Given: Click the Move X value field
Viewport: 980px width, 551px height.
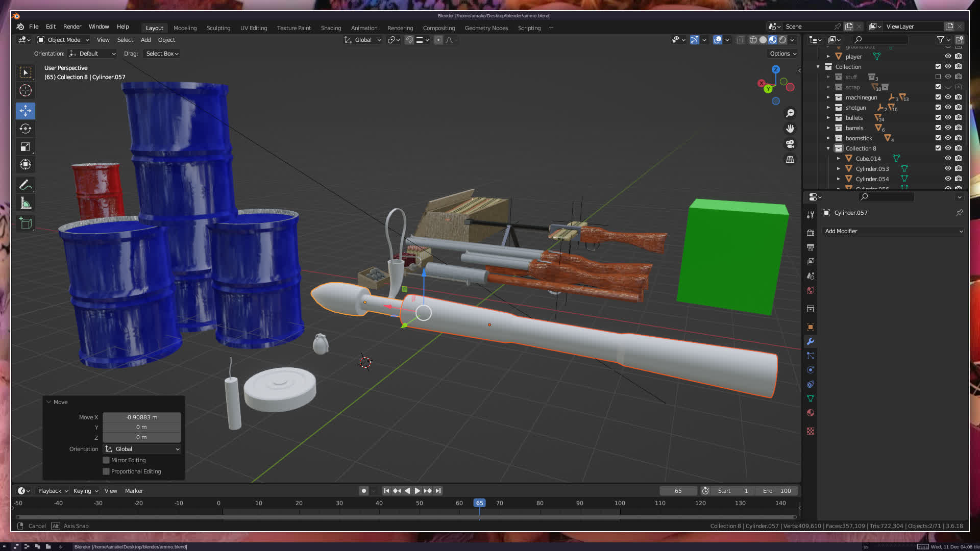Looking at the screenshot, I should click(141, 417).
